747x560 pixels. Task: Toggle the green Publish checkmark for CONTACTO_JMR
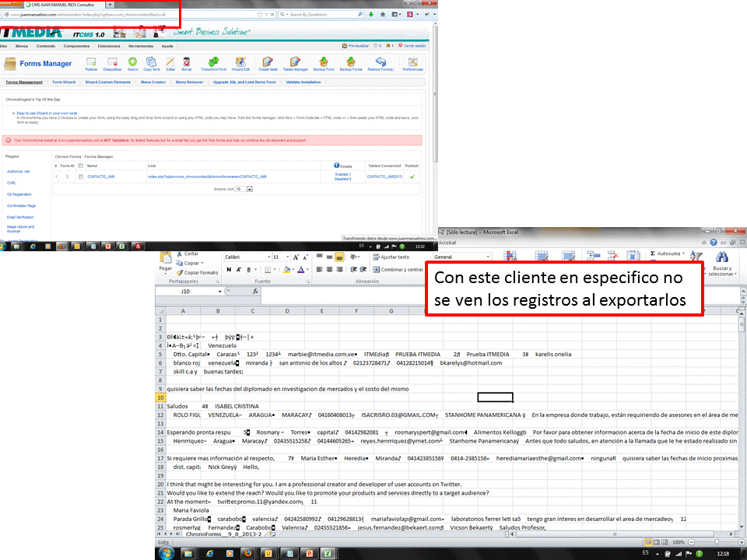click(x=412, y=177)
